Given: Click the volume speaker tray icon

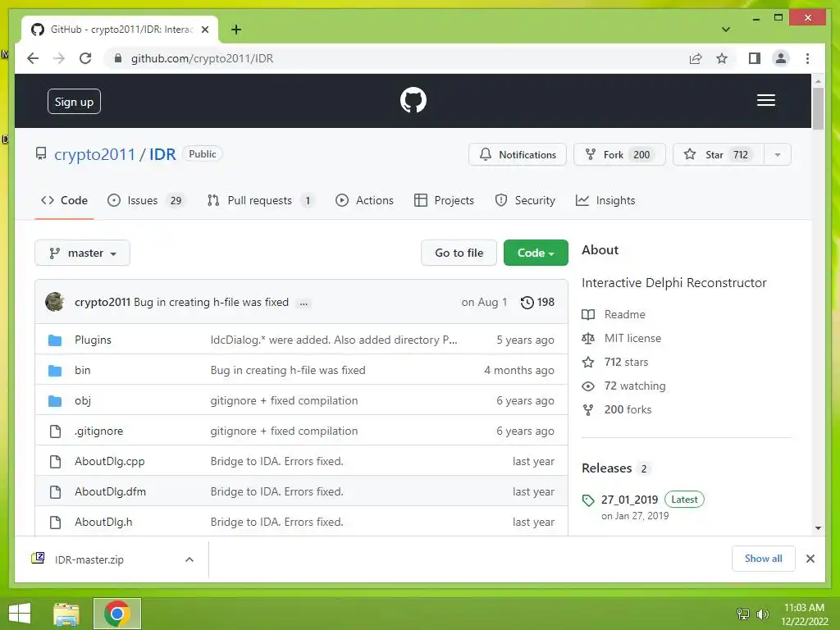Looking at the screenshot, I should 762,614.
